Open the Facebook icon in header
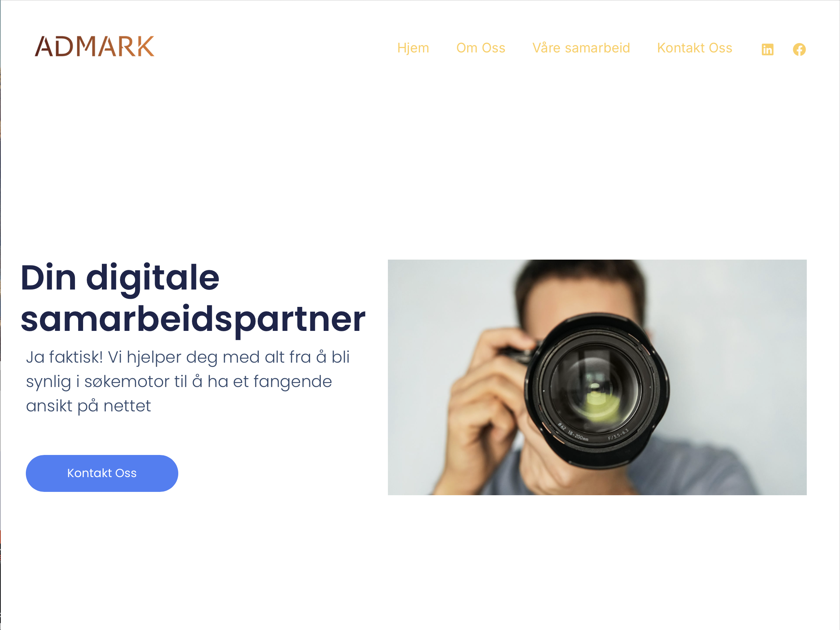The image size is (840, 630). pyautogui.click(x=799, y=49)
